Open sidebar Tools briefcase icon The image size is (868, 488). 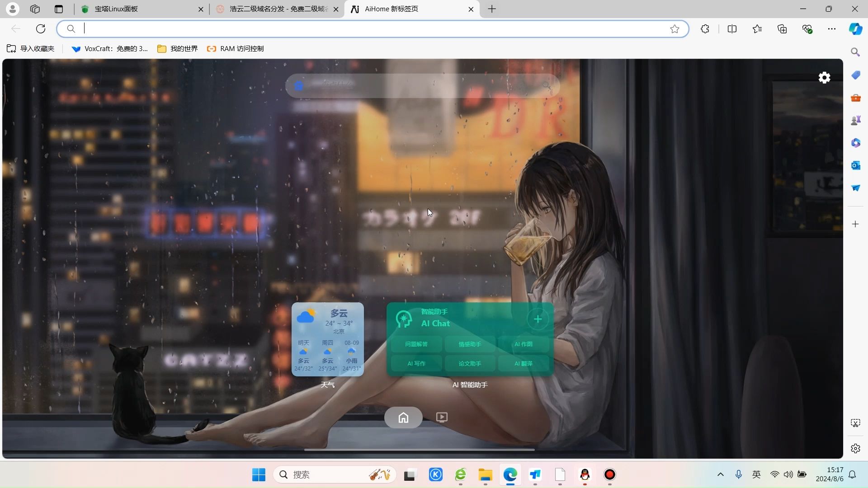pos(855,98)
